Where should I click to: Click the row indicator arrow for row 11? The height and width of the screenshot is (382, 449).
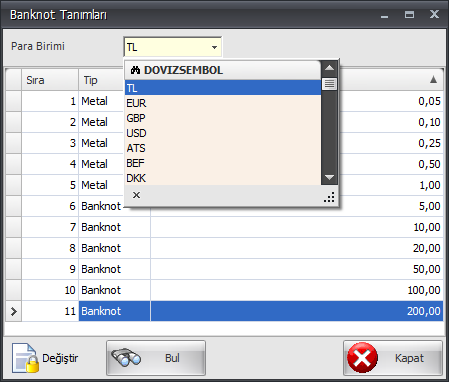14,311
